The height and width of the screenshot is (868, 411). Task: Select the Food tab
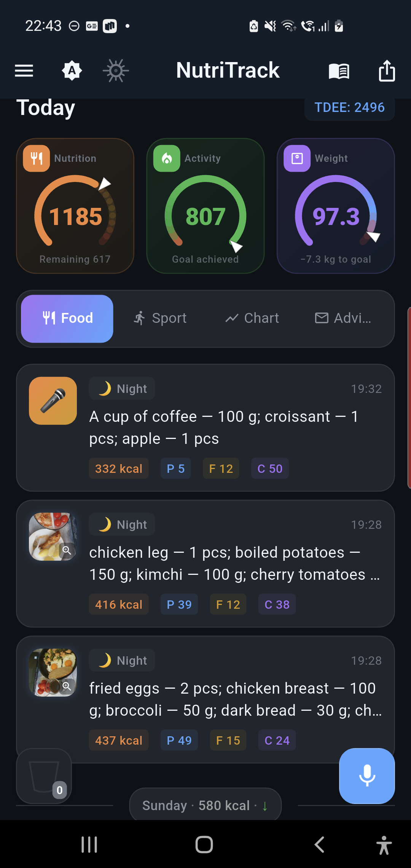tap(67, 318)
